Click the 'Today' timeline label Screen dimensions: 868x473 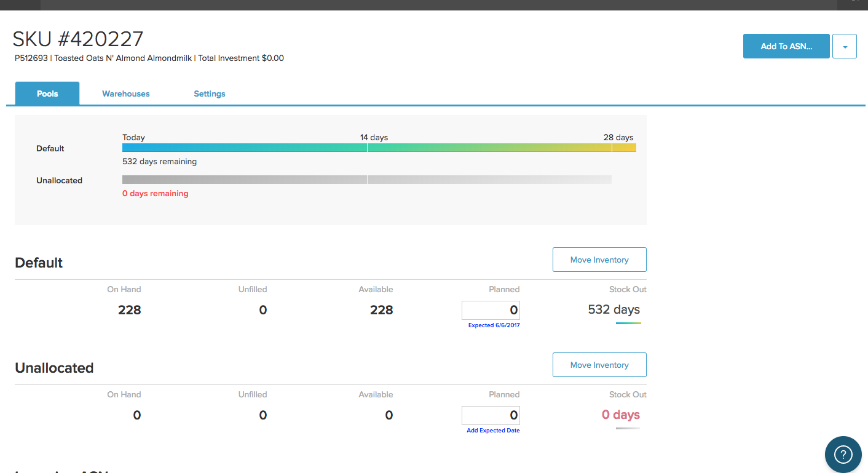click(133, 137)
